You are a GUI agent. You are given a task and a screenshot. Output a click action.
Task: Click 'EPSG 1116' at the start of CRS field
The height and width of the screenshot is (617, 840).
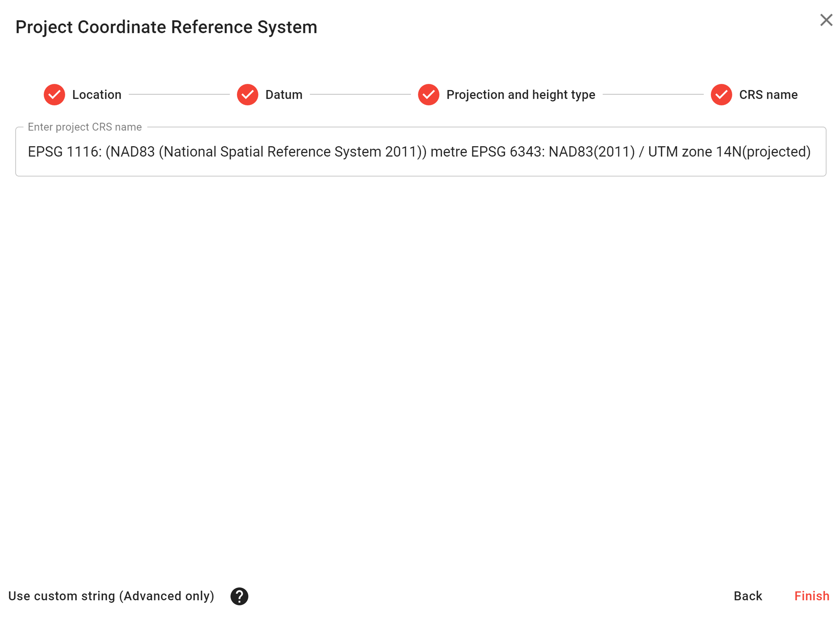click(x=64, y=152)
